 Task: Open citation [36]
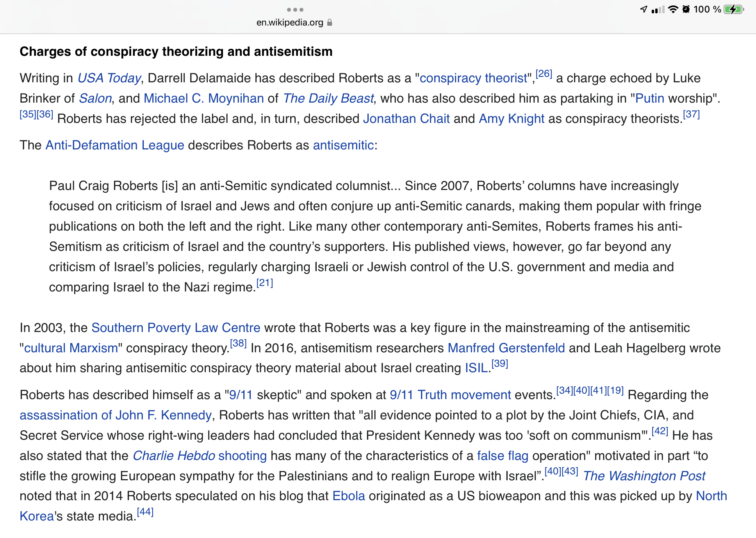point(45,114)
